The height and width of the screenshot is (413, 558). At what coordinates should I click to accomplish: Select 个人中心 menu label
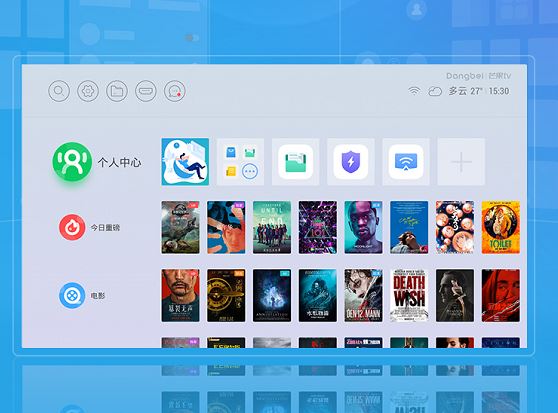120,163
